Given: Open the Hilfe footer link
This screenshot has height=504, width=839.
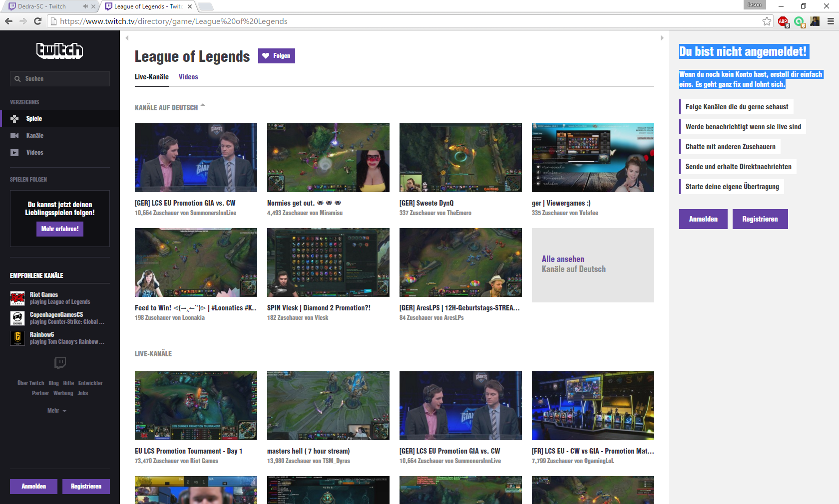Looking at the screenshot, I should (x=68, y=383).
